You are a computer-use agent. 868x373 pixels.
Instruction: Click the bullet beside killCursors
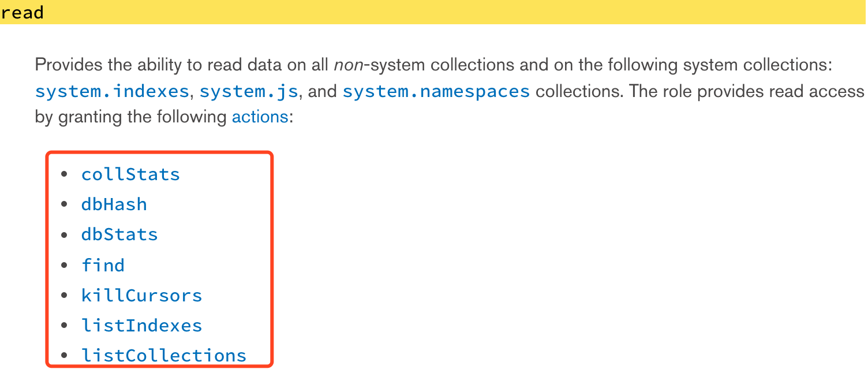(x=64, y=296)
